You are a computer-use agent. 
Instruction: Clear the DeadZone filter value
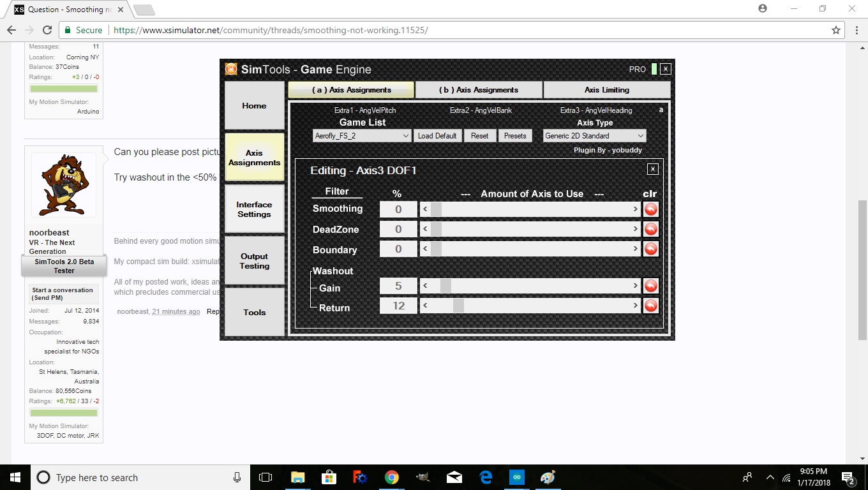point(650,229)
